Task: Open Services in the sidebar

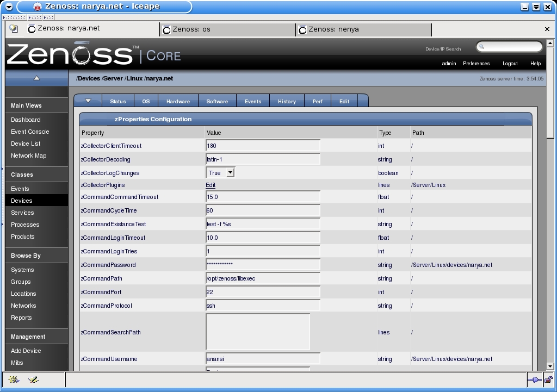Action: pos(22,213)
